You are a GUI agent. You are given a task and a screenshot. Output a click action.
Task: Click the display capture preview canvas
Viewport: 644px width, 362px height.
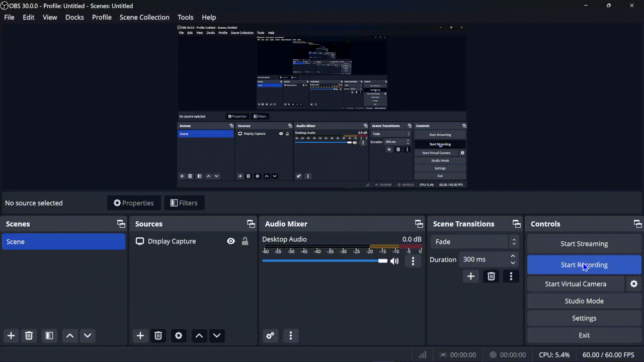322,107
